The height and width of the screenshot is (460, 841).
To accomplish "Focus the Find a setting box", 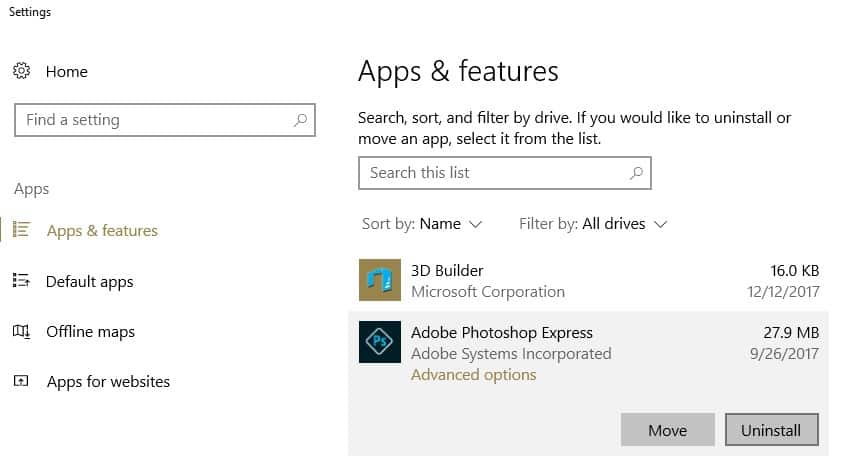I will click(165, 120).
